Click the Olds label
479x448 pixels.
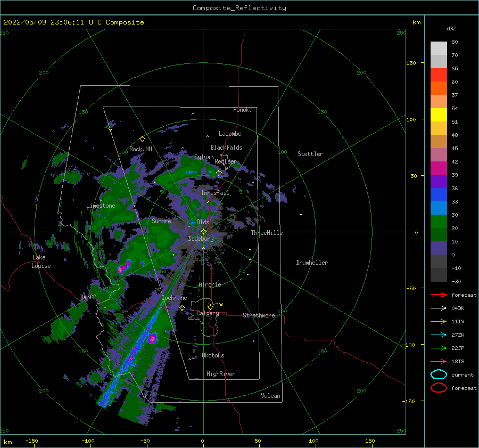tap(203, 222)
